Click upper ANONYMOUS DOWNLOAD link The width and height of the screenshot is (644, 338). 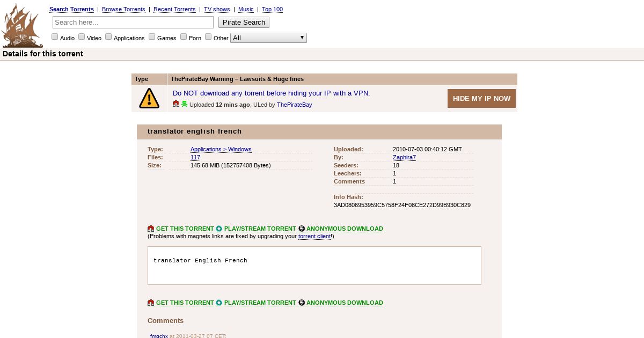point(345,229)
